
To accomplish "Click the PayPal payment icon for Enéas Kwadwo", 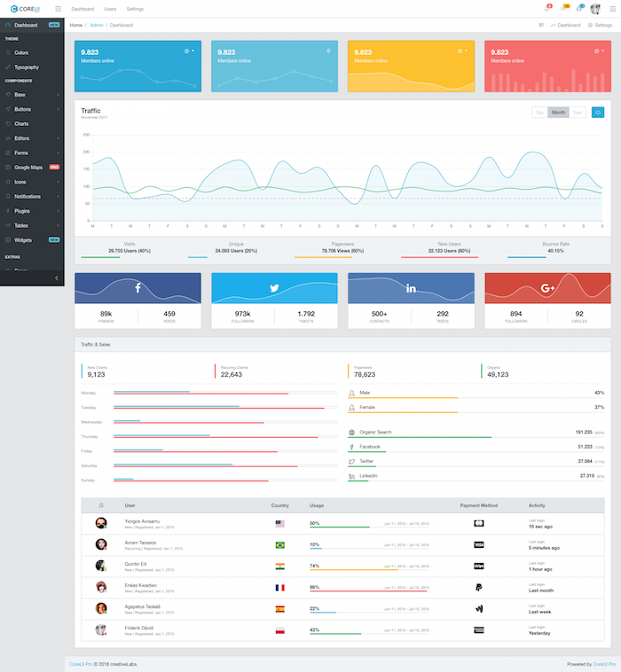I will pos(479,588).
